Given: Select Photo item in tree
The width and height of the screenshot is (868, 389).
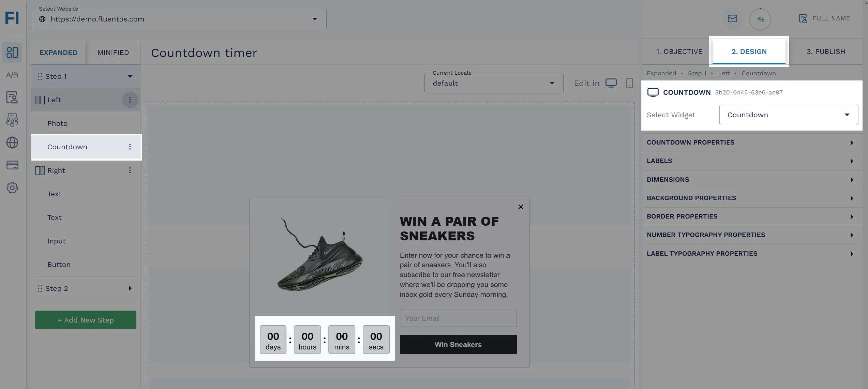Looking at the screenshot, I should click(86, 123).
